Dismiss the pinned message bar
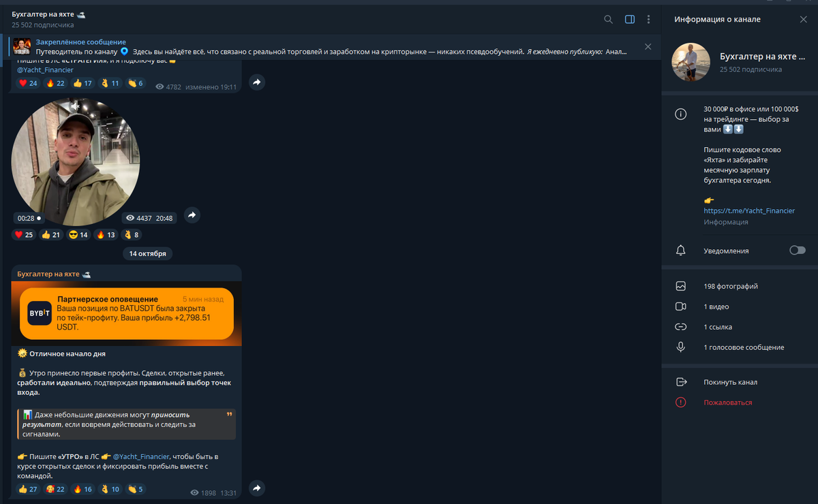This screenshot has width=818, height=504. point(648,46)
